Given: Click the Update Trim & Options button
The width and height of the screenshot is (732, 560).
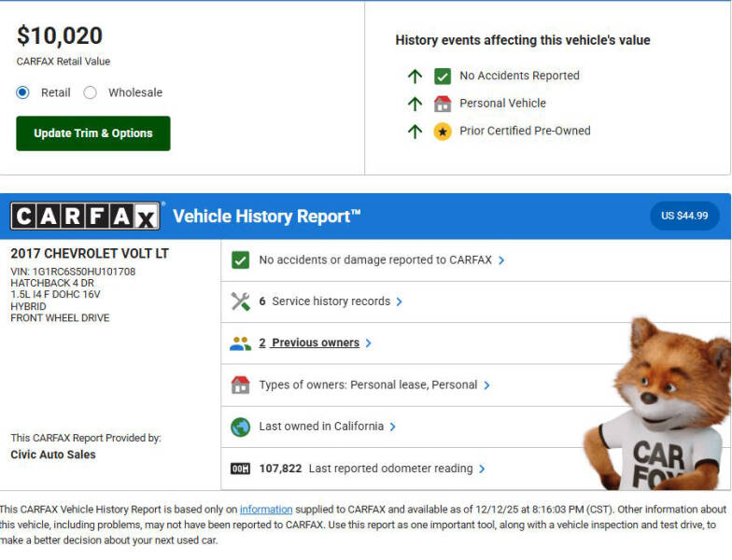Looking at the screenshot, I should pos(93,133).
